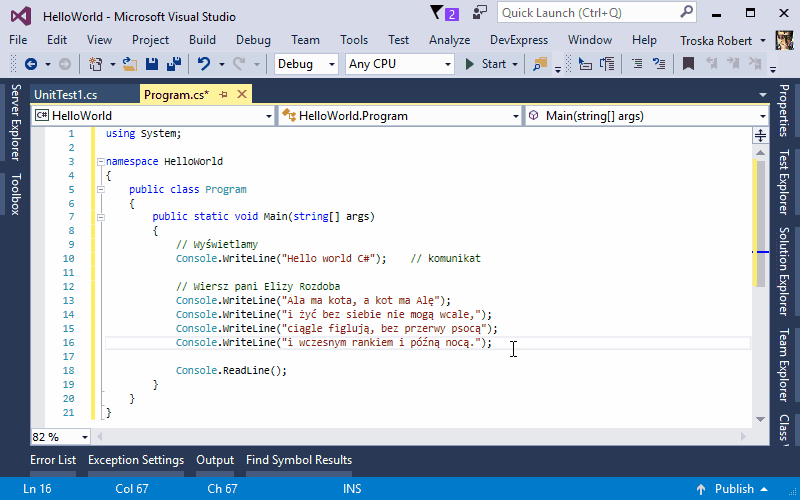Click the greyed Navigate Forward arrow icon

[x=65, y=64]
